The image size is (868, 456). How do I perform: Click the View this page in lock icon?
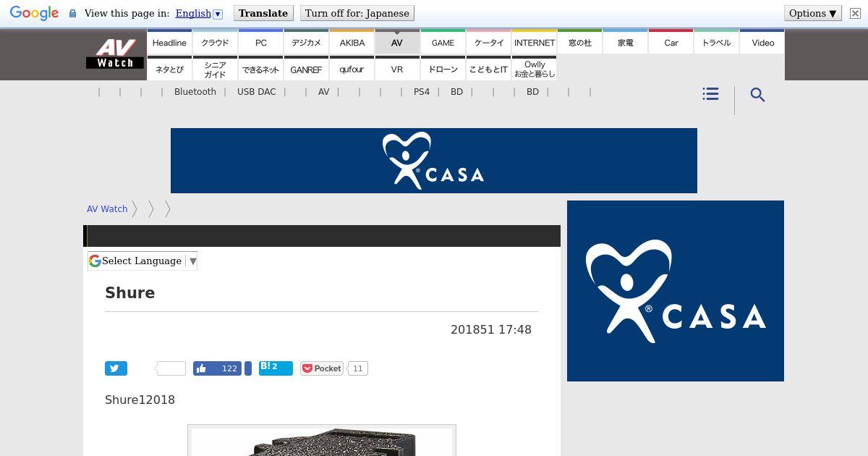72,14
